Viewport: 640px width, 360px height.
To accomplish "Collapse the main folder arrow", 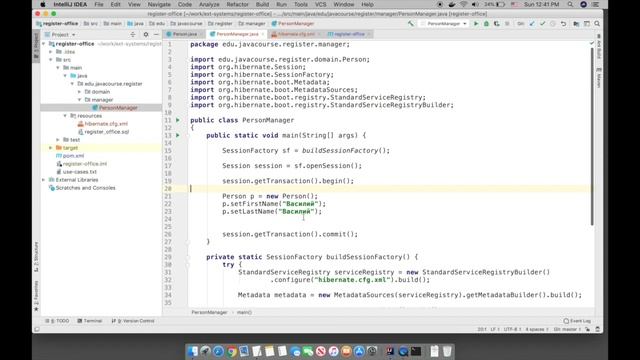I will [58, 68].
